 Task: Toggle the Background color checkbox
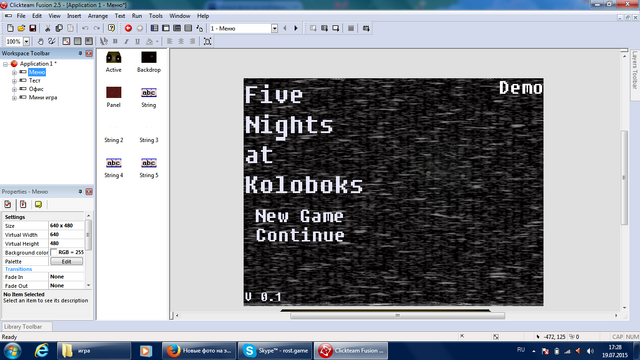point(53,252)
